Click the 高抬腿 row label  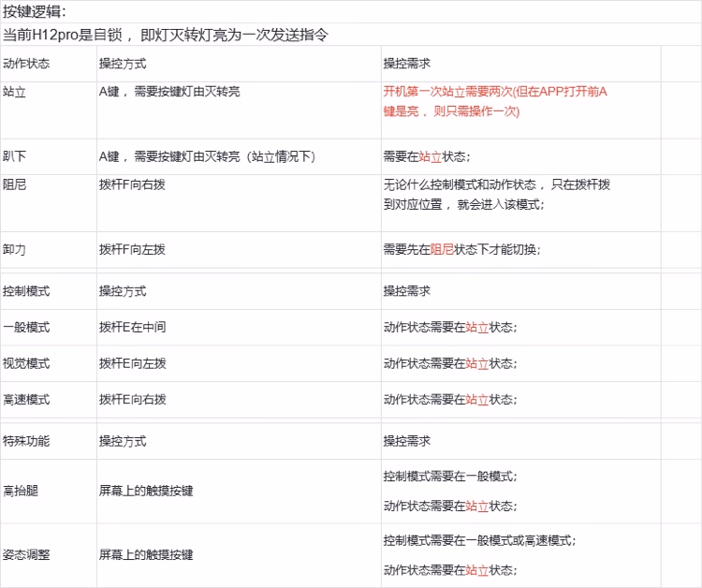21,490
